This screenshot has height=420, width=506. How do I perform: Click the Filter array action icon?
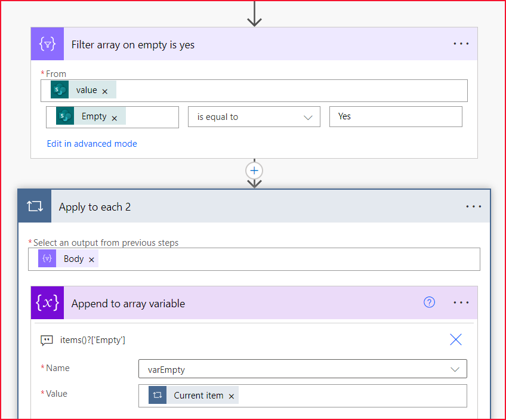(48, 44)
